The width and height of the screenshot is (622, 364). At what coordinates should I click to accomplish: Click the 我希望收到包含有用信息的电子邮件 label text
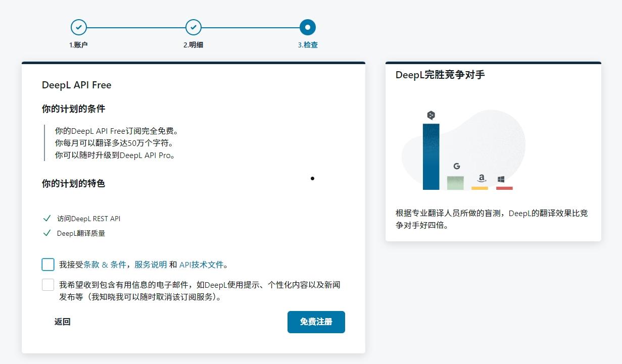pyautogui.click(x=200, y=291)
